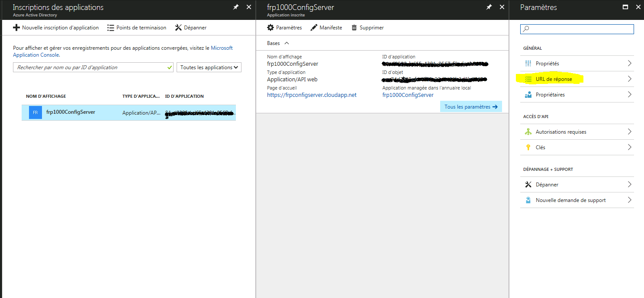Select Nouvelle inscription d'application

click(60, 28)
